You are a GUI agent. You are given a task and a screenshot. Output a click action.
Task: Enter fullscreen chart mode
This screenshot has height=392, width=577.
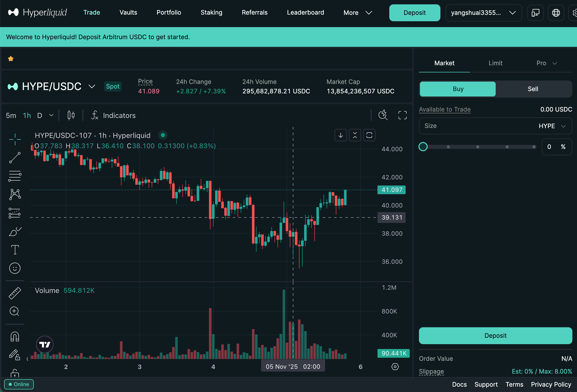pos(402,115)
